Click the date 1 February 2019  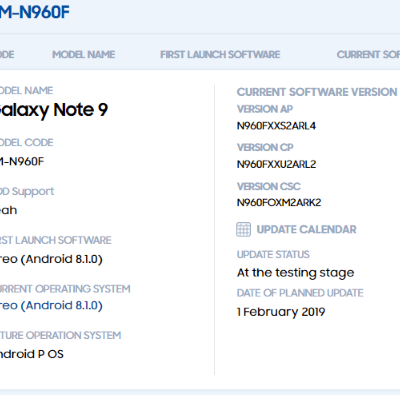pyautogui.click(x=281, y=312)
